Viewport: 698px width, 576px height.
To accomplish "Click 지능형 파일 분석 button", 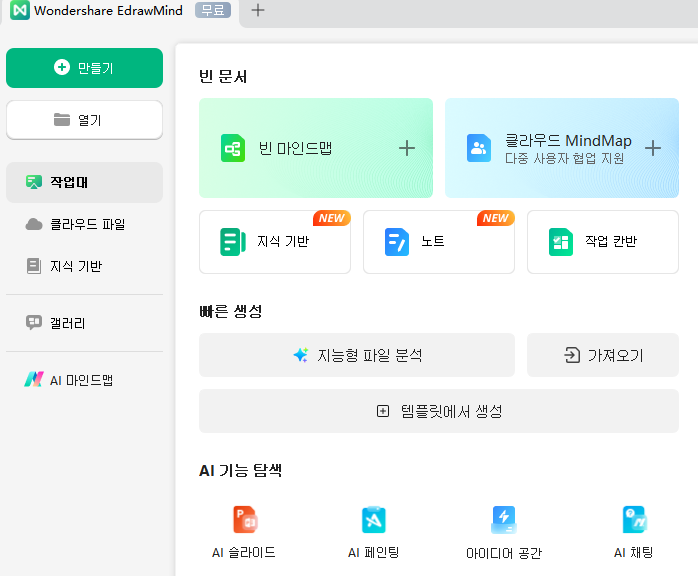I will (x=357, y=355).
